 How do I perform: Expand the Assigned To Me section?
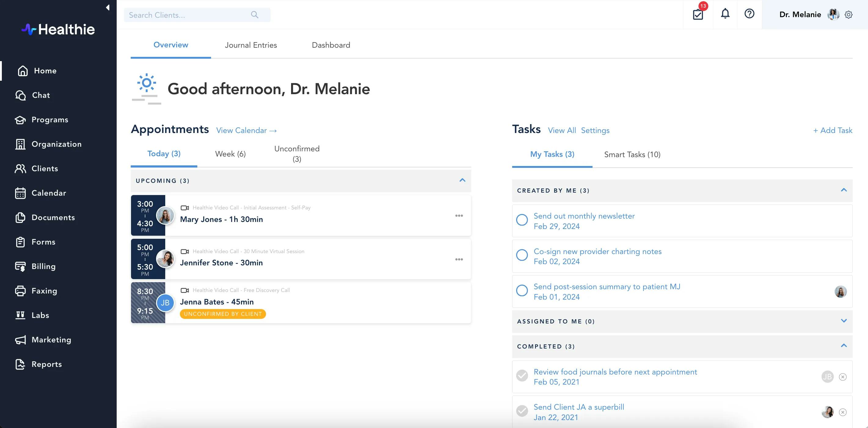[843, 321]
